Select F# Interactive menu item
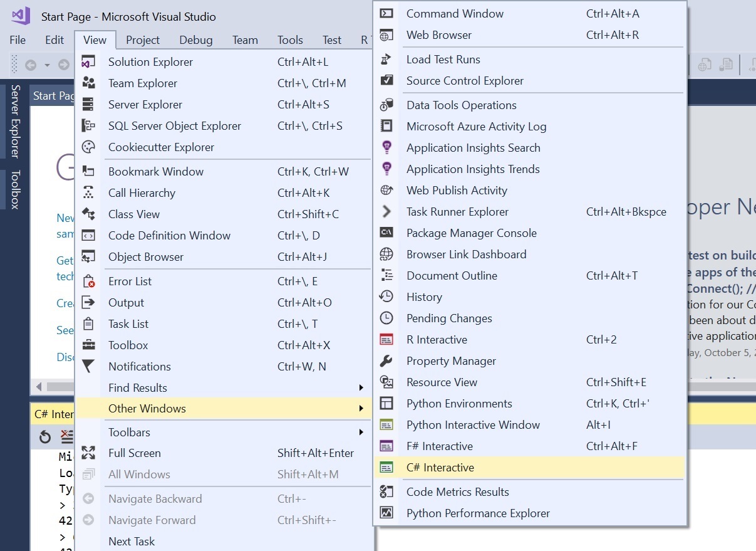756x551 pixels. [529, 446]
